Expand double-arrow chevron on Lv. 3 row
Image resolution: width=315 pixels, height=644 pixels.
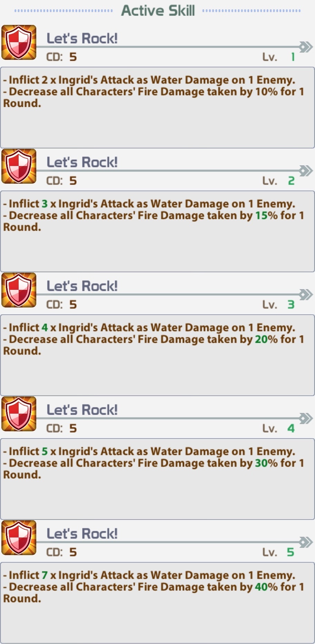click(306, 295)
